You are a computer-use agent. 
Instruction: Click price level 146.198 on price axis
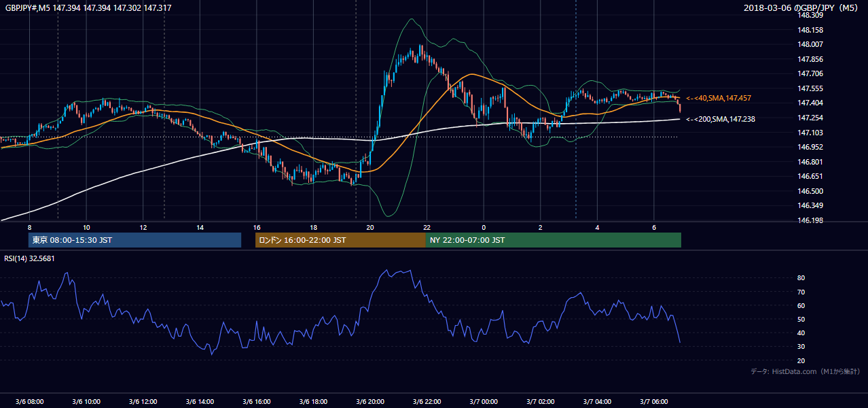810,220
